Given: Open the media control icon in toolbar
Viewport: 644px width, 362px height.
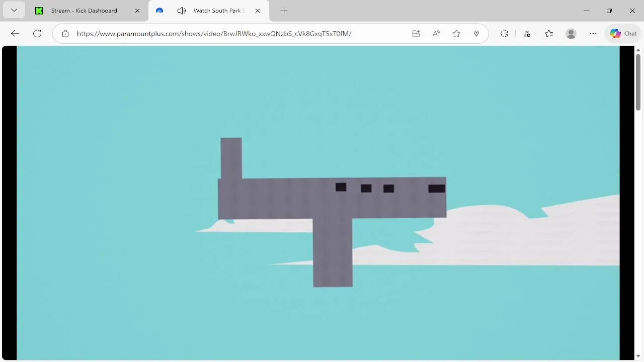Looking at the screenshot, I should (x=527, y=34).
